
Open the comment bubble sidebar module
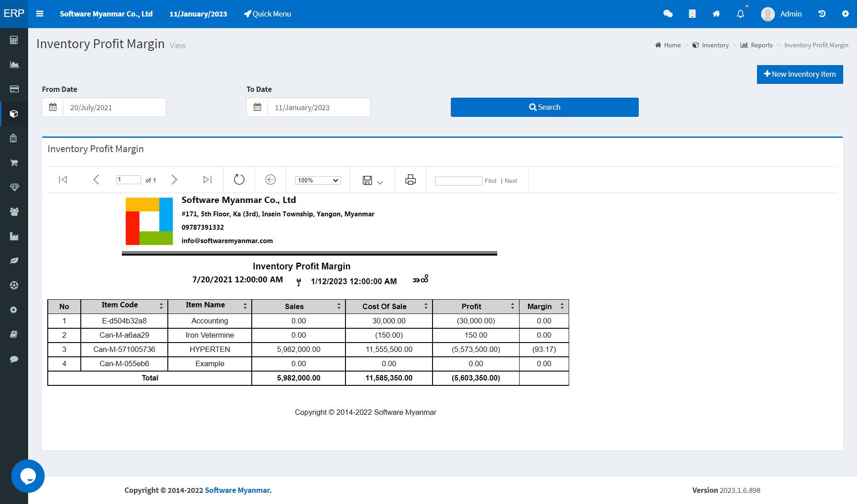pyautogui.click(x=14, y=359)
